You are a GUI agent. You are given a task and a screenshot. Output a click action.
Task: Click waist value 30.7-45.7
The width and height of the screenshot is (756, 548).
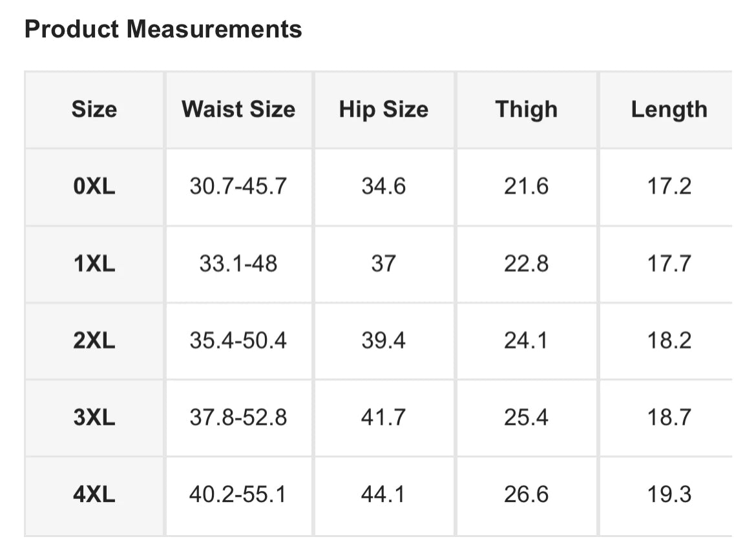(x=238, y=186)
